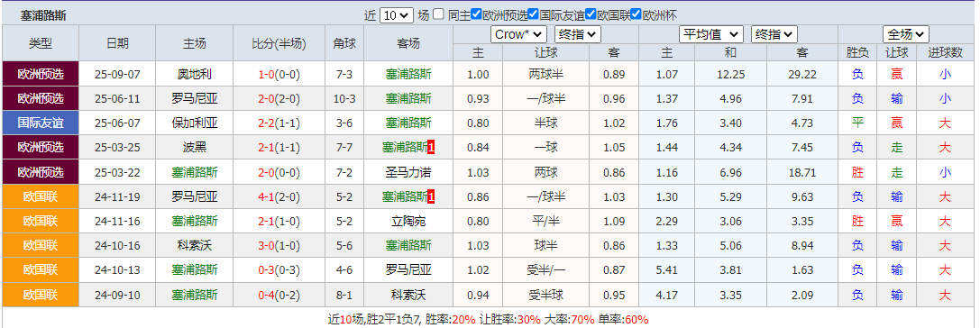Viewport: 980px width, 328px height.
Task: Open the 平均值 dropdown
Action: tap(711, 34)
